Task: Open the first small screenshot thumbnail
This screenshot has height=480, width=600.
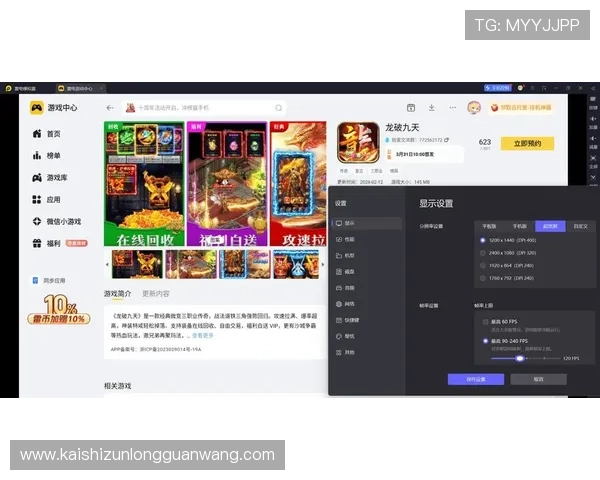Action: 137,264
